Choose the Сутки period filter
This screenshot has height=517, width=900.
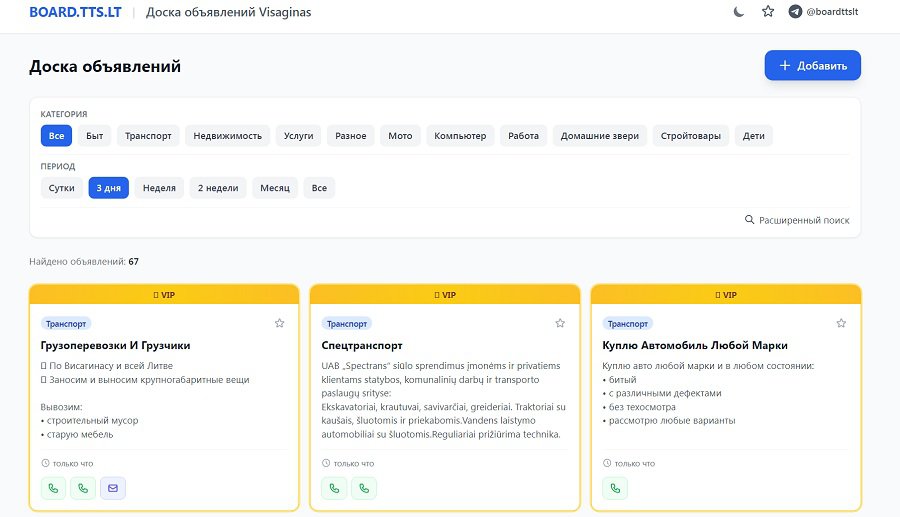coord(61,188)
